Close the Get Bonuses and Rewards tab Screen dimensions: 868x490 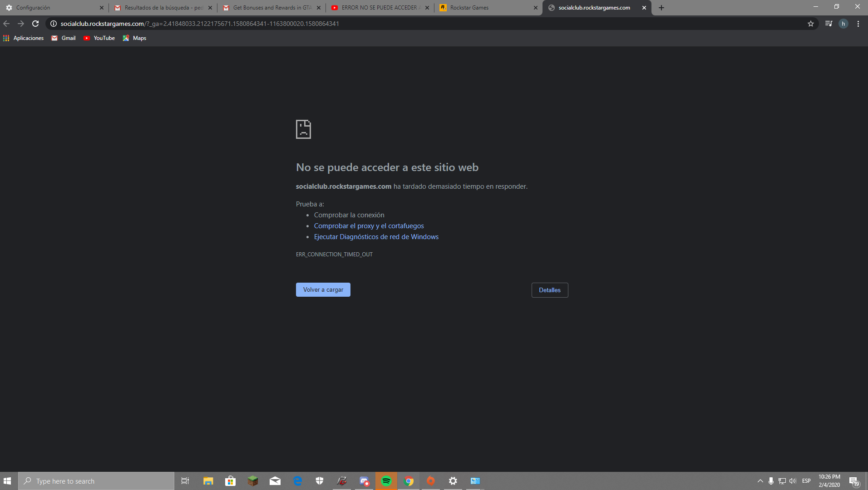point(318,8)
